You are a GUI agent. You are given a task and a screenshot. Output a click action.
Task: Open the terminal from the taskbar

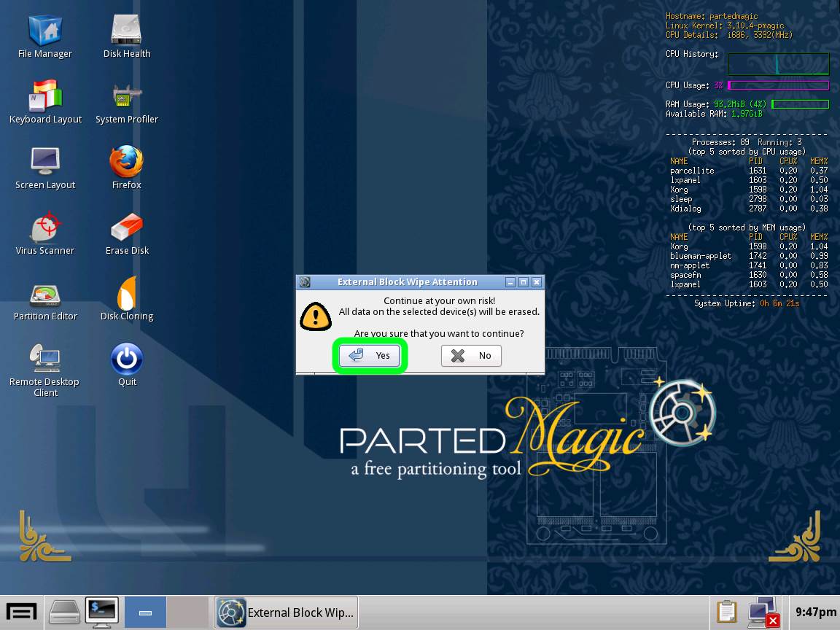pos(102,612)
